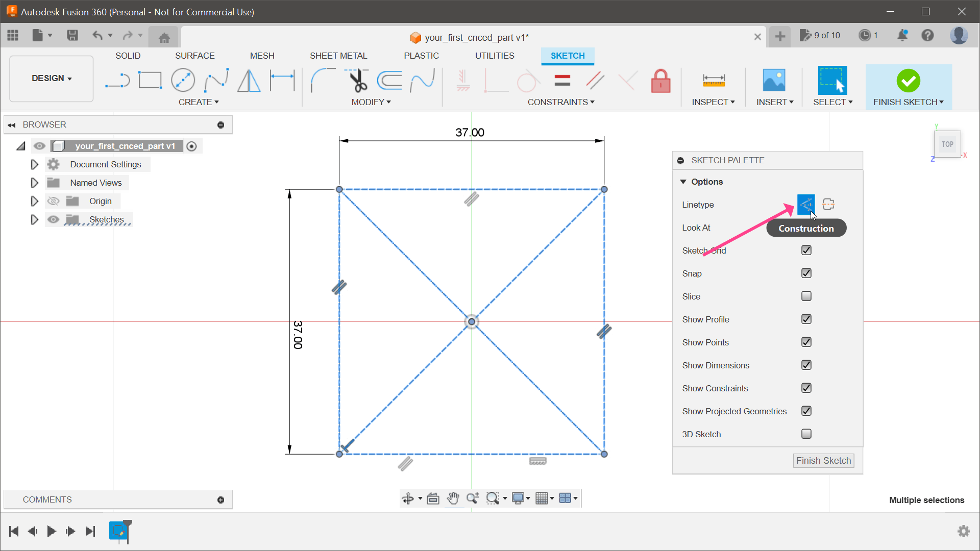
Task: Disable Show Profile checkbox
Action: pos(805,319)
